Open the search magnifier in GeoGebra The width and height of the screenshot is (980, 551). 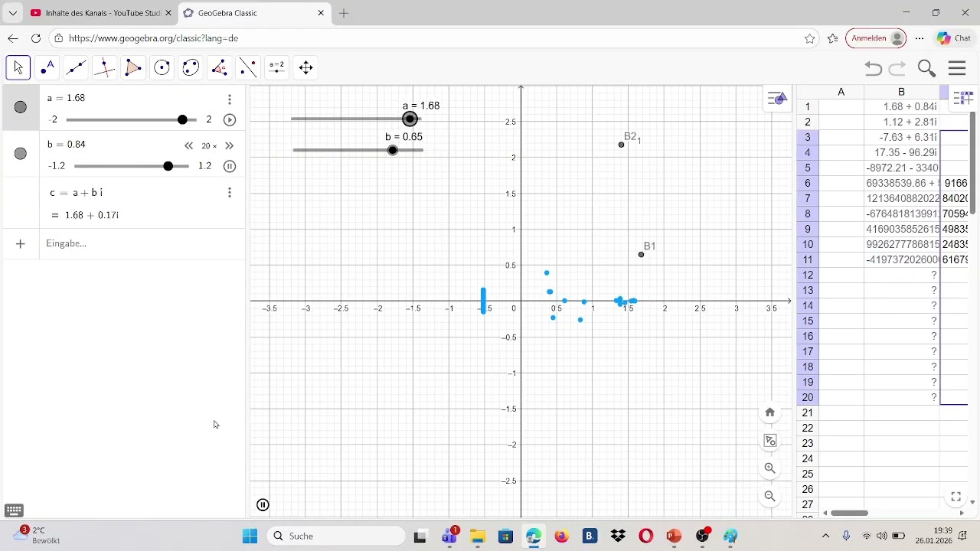926,69
